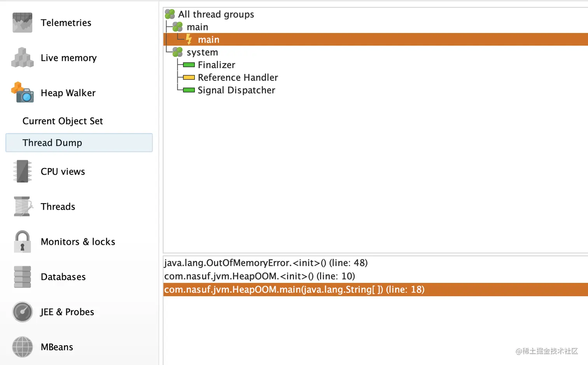588x365 pixels.
Task: Select the Signal Dispatcher thread
Action: point(236,90)
